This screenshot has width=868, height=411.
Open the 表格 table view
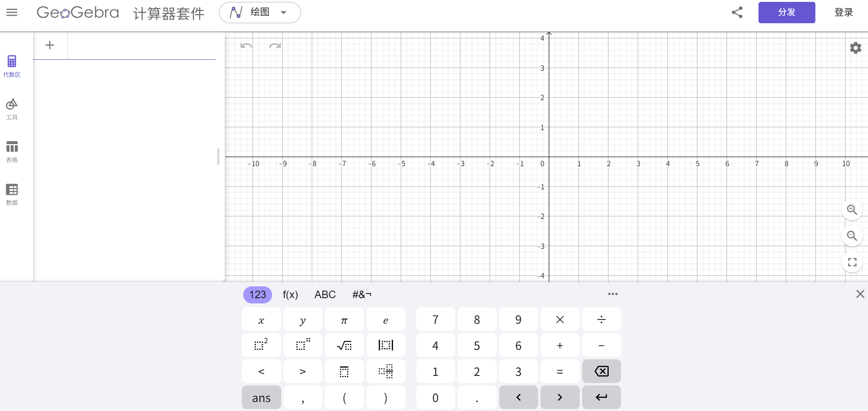[12, 152]
